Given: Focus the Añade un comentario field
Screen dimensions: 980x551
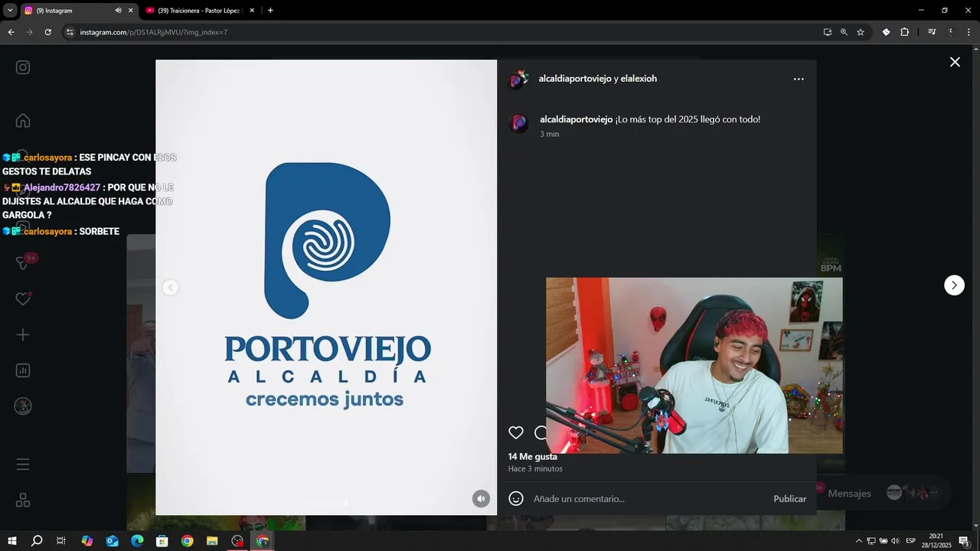Looking at the screenshot, I should [x=647, y=499].
